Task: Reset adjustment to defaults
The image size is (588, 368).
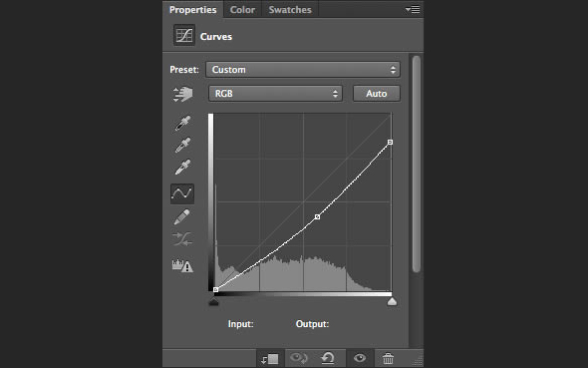Action: (328, 358)
